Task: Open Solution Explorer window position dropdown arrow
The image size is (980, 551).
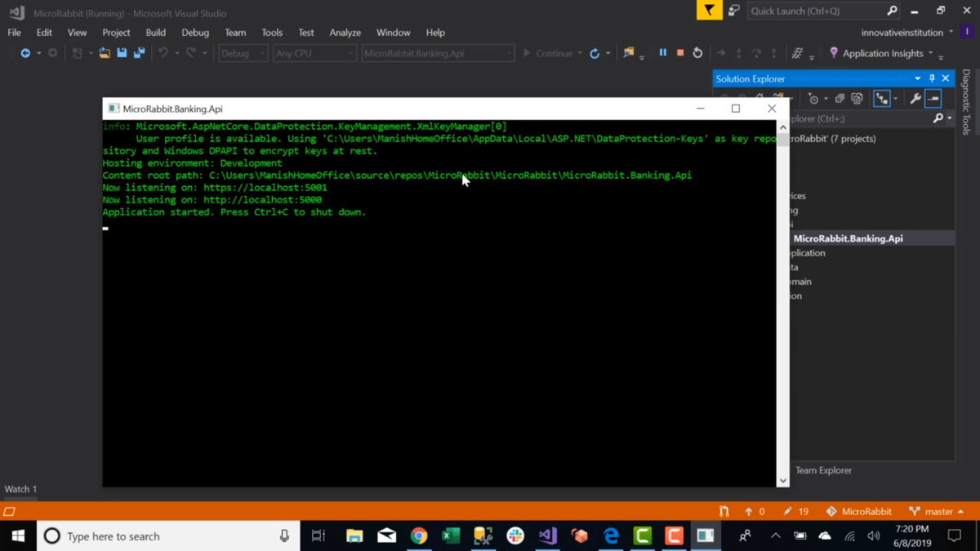Action: [x=918, y=79]
